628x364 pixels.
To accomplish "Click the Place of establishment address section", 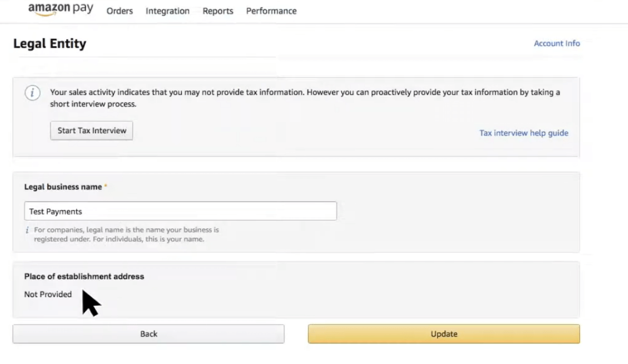I will (84, 276).
